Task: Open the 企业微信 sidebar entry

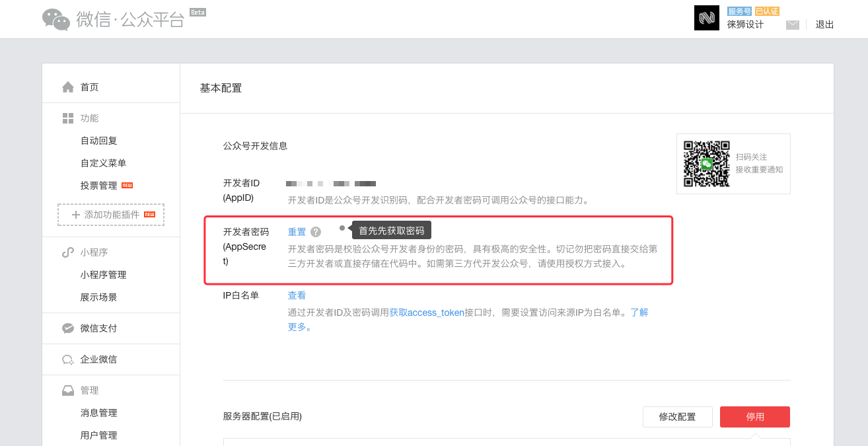Action: [99, 359]
